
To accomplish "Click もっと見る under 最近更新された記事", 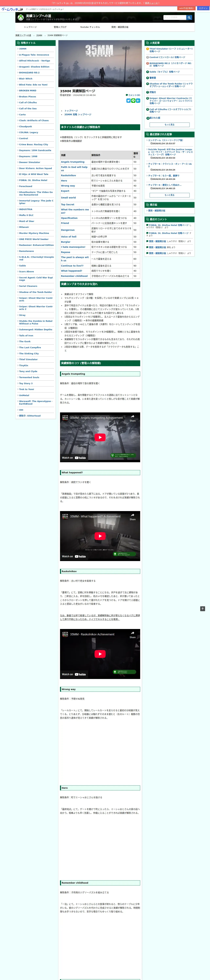I will coord(170,195).
